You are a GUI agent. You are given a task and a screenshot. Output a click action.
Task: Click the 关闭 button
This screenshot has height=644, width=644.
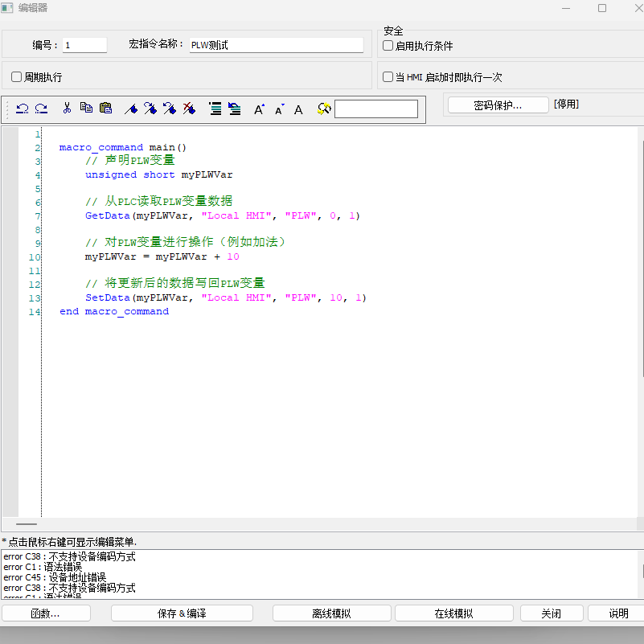(x=552, y=613)
